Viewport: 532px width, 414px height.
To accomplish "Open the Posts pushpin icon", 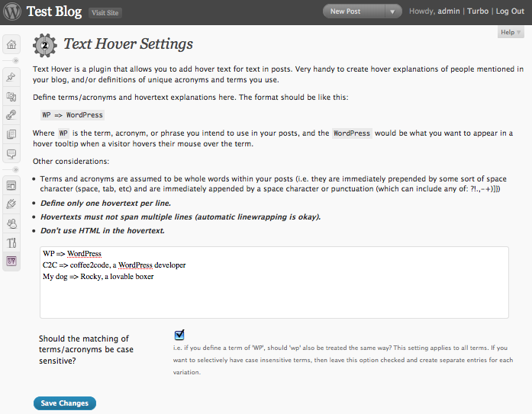I will pos(11,77).
